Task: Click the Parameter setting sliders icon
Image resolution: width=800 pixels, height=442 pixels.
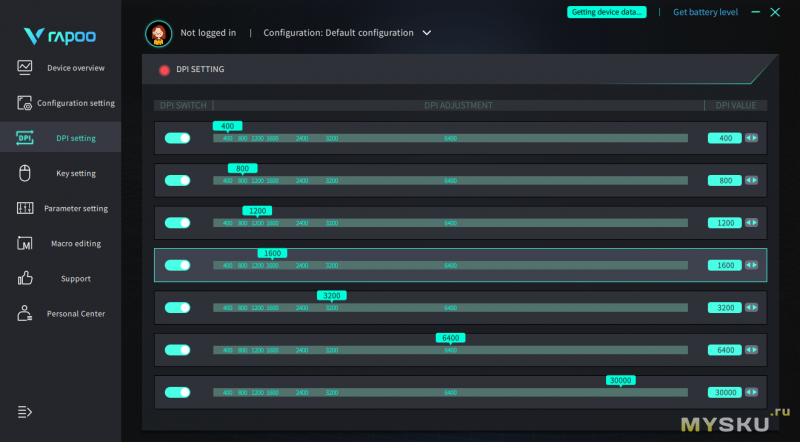Action: [x=25, y=208]
